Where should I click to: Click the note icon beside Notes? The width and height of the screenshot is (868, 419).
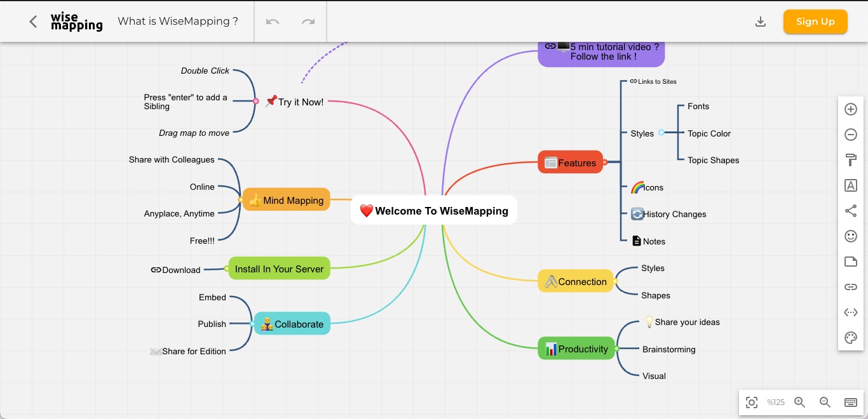[x=637, y=241]
